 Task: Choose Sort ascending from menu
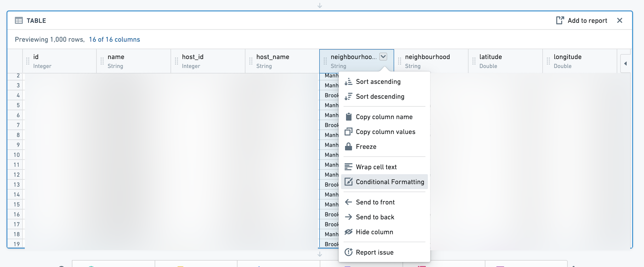pyautogui.click(x=384, y=82)
